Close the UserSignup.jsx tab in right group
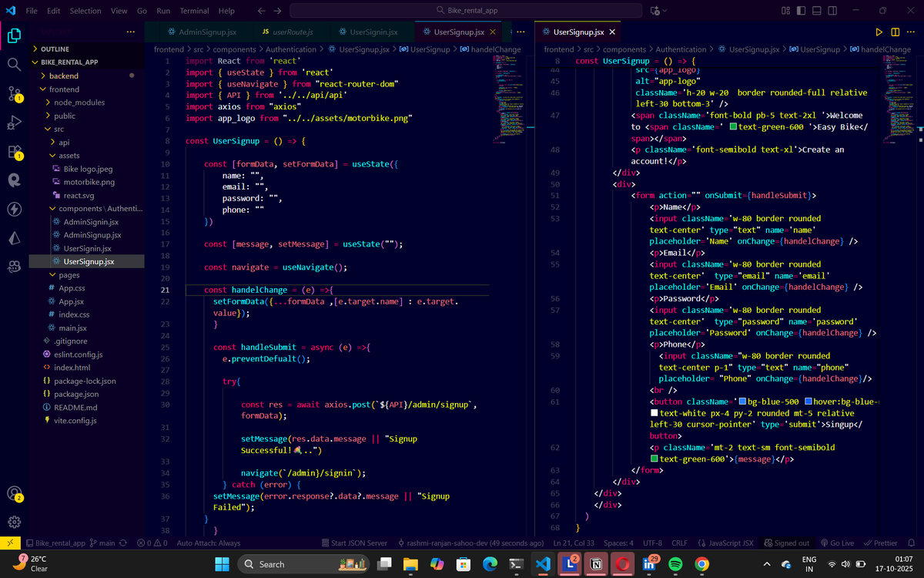924x578 pixels. (x=612, y=32)
